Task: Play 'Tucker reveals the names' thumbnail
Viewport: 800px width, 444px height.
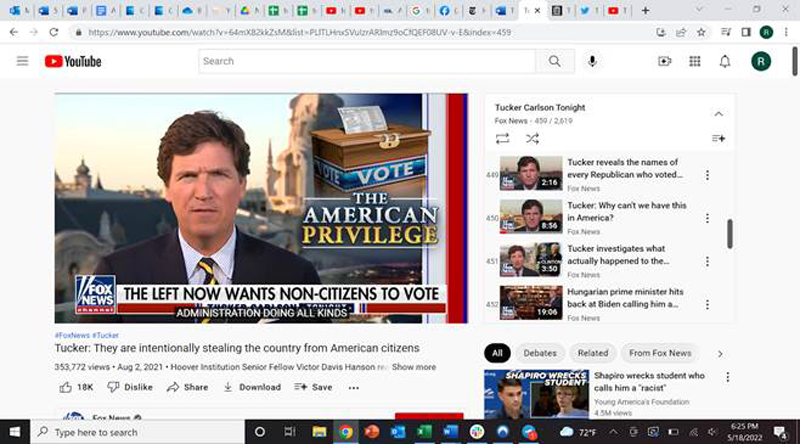Action: coord(531,173)
